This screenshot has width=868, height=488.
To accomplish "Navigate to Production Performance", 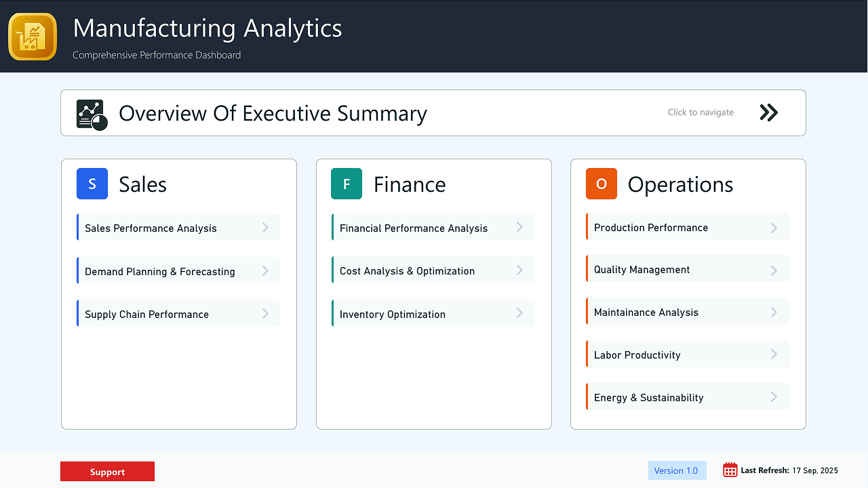I will (651, 227).
